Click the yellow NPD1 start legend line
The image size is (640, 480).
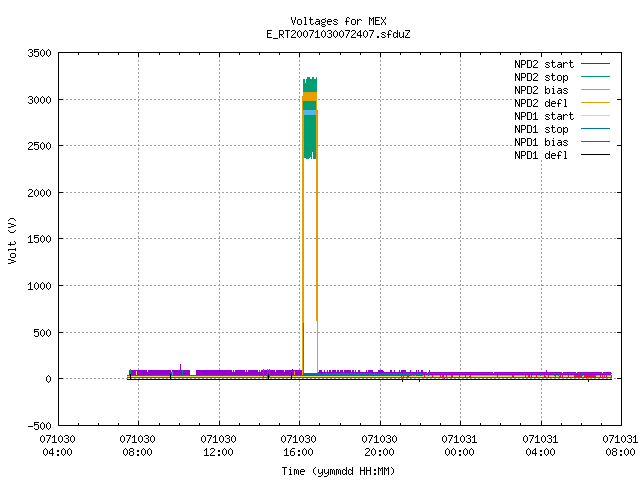pos(595,116)
